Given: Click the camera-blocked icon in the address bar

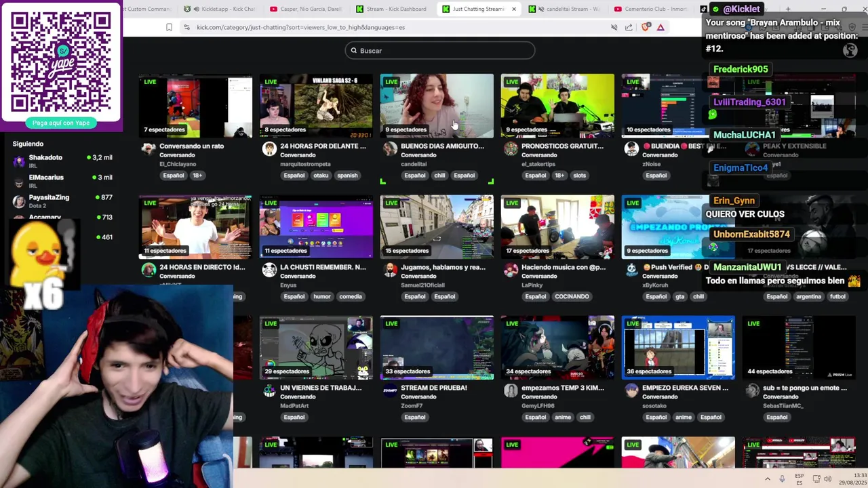Looking at the screenshot, I should pos(614,27).
